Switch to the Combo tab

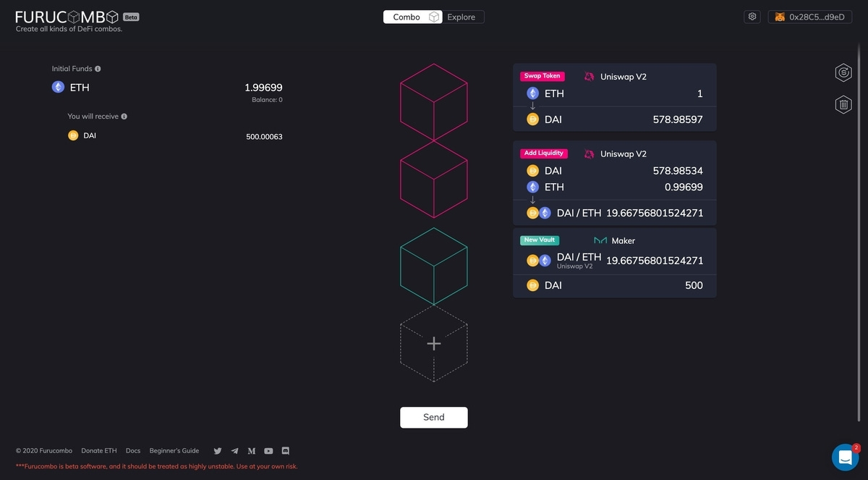[407, 17]
